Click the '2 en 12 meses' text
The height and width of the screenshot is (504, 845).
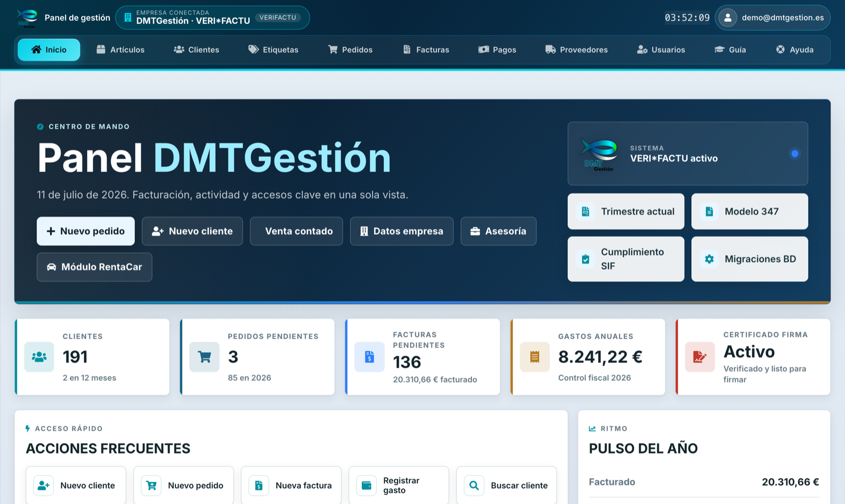[x=89, y=378]
